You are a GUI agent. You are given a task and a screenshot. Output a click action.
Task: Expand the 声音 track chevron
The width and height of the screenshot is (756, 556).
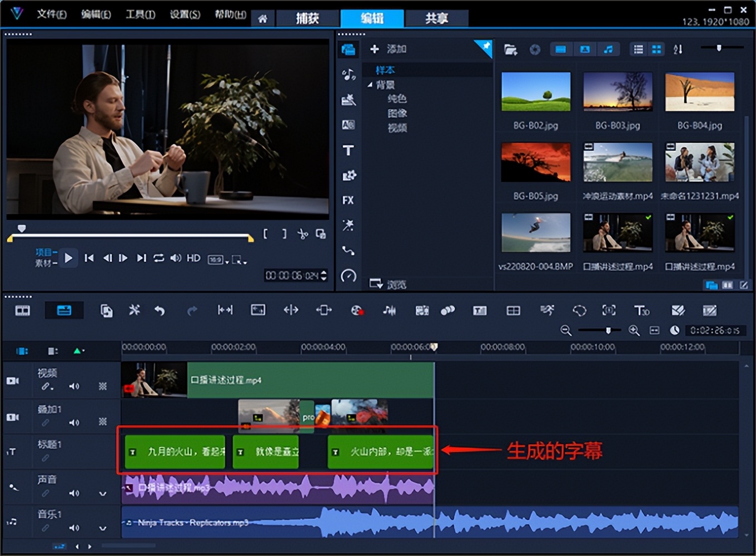click(x=103, y=493)
